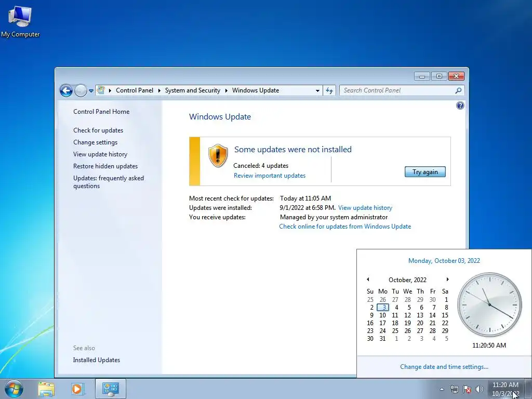Select System and Security breadcrumb
Screen dimensions: 532x399
(192, 90)
